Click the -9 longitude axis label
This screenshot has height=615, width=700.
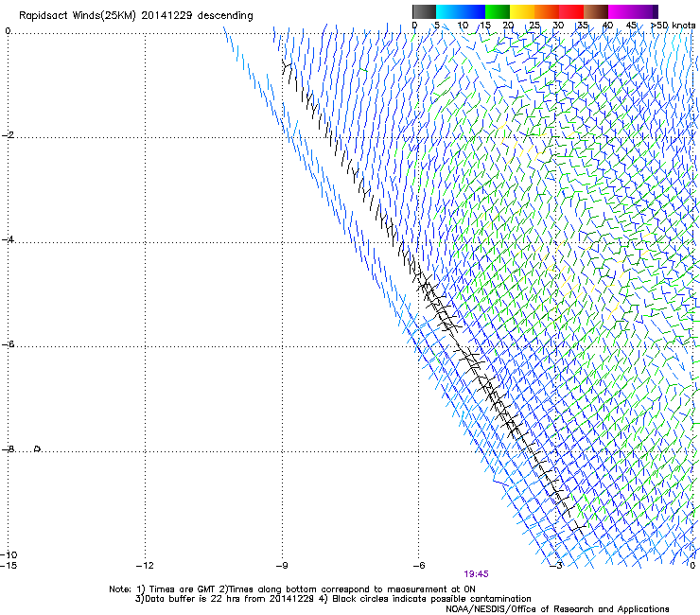click(x=281, y=566)
